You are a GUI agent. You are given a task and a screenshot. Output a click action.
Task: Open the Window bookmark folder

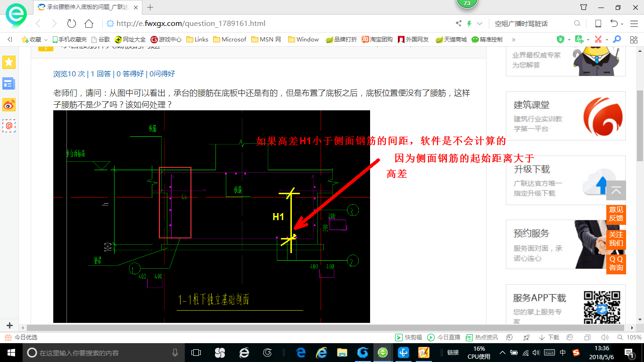pyautogui.click(x=303, y=40)
